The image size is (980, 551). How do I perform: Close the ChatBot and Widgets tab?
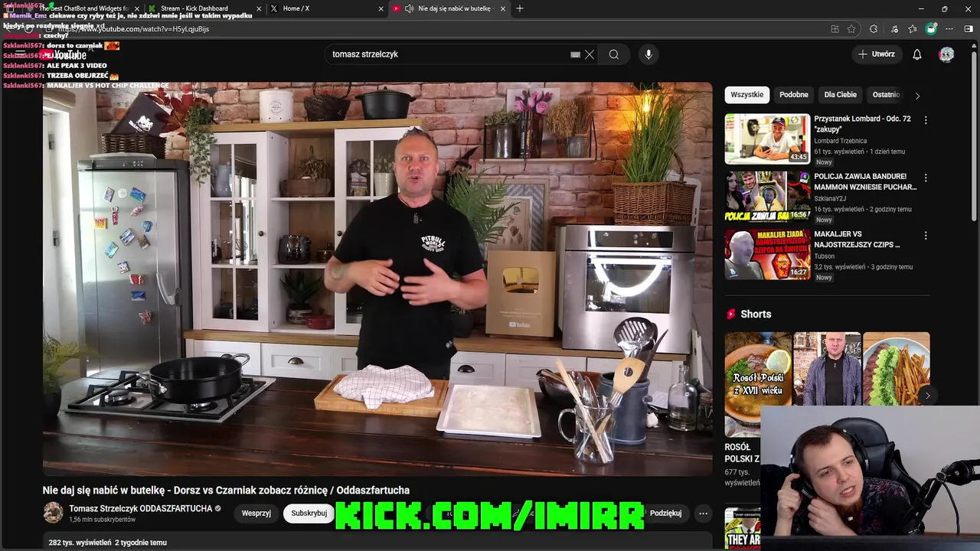pyautogui.click(x=137, y=8)
